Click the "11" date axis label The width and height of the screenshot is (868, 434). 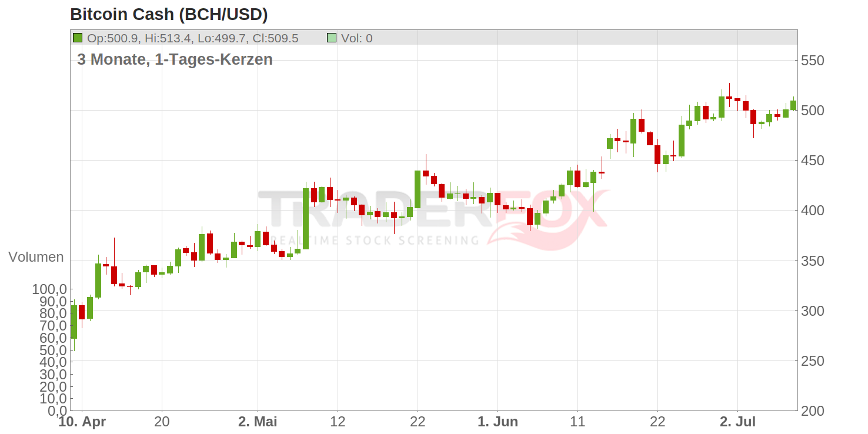pyautogui.click(x=577, y=422)
